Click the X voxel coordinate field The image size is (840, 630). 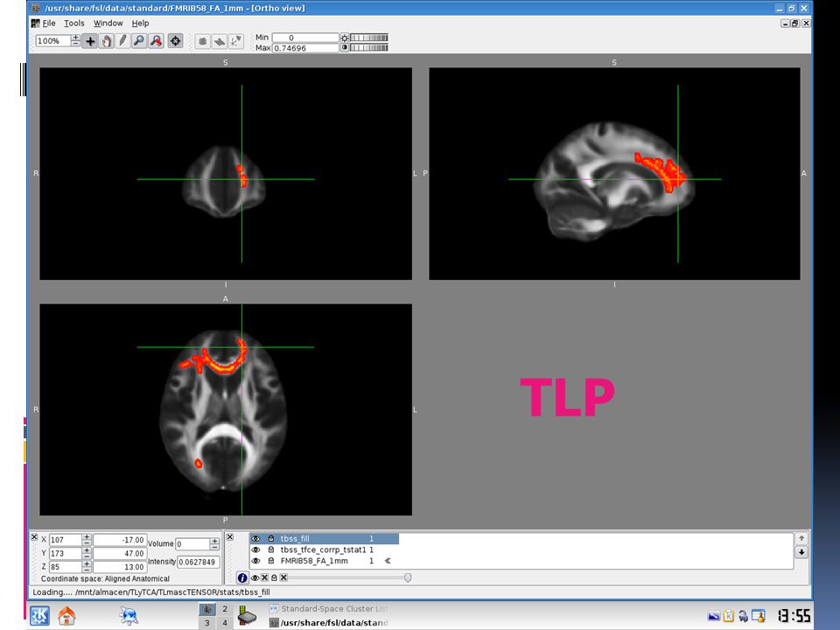[x=65, y=540]
